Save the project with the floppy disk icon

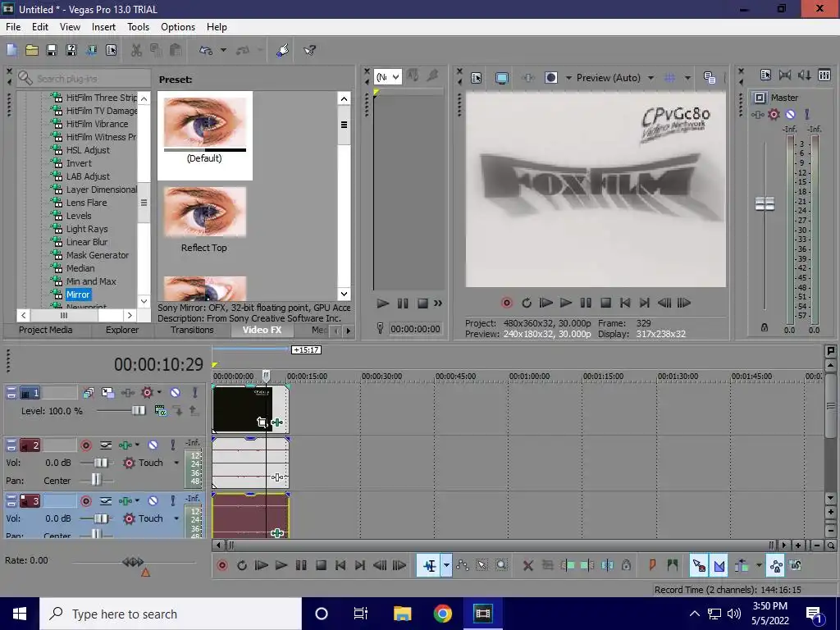tap(52, 50)
